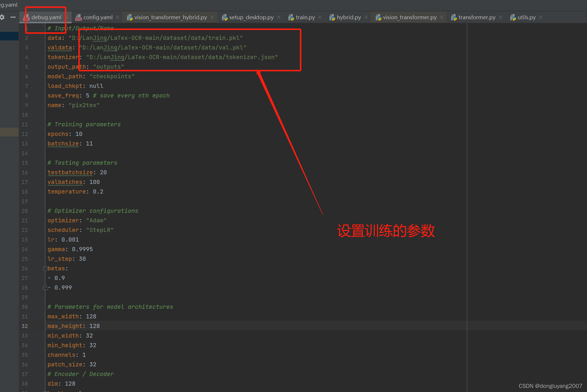
Task: Collapse the betas list fold marker
Action: pyautogui.click(x=45, y=269)
